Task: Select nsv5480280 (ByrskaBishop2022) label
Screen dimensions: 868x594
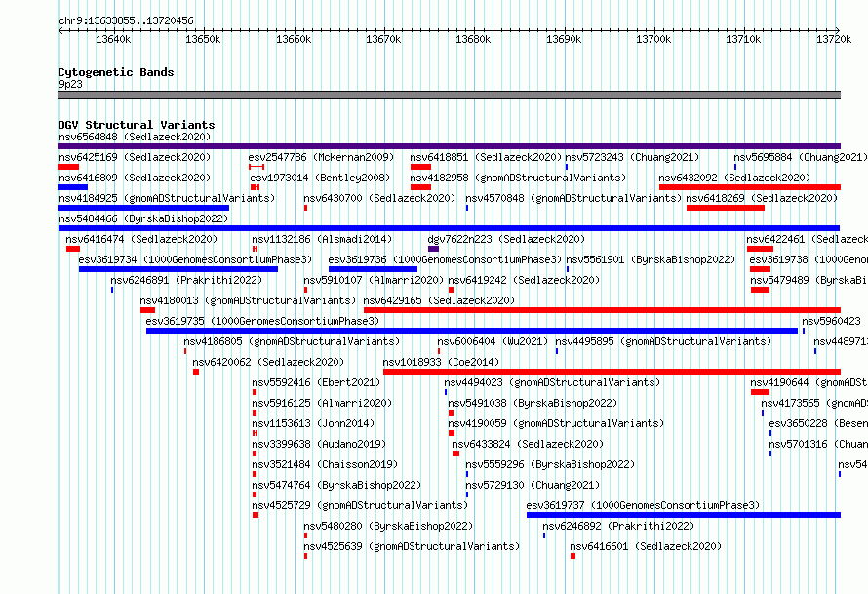Action: pos(388,526)
